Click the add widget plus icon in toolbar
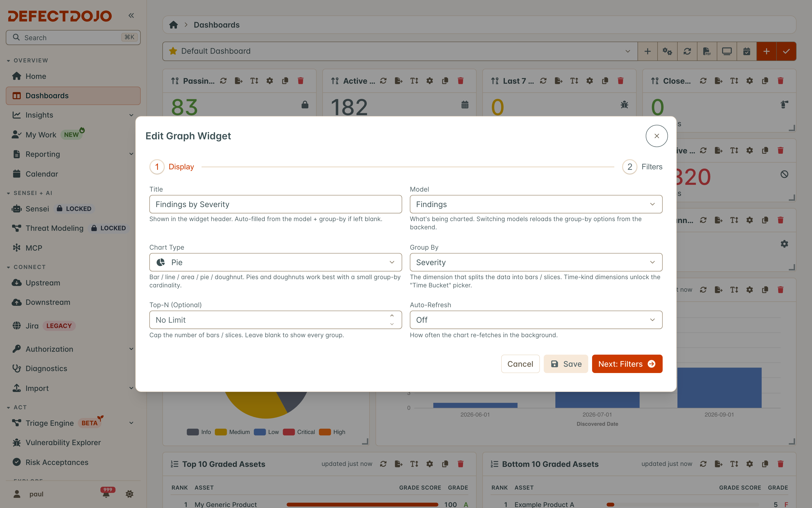 coord(647,51)
